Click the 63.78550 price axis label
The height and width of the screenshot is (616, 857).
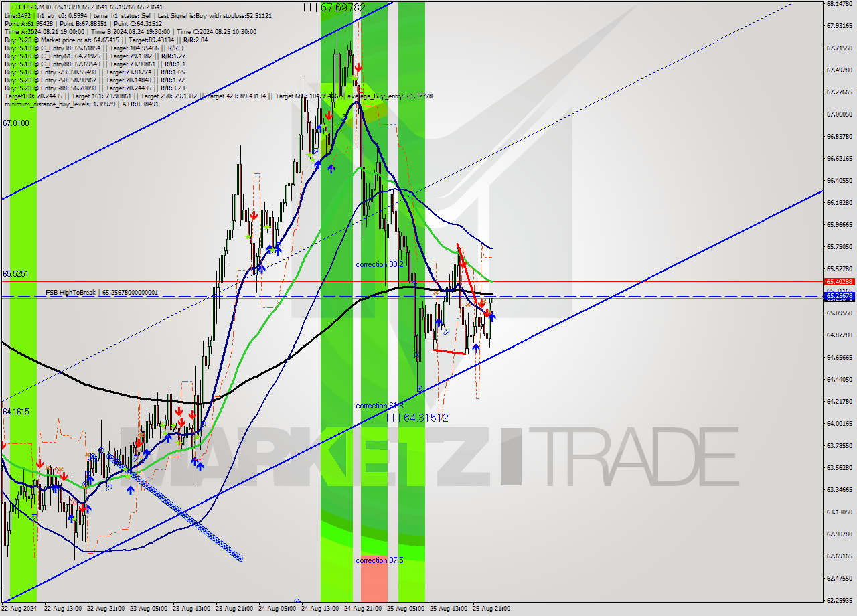pos(840,445)
